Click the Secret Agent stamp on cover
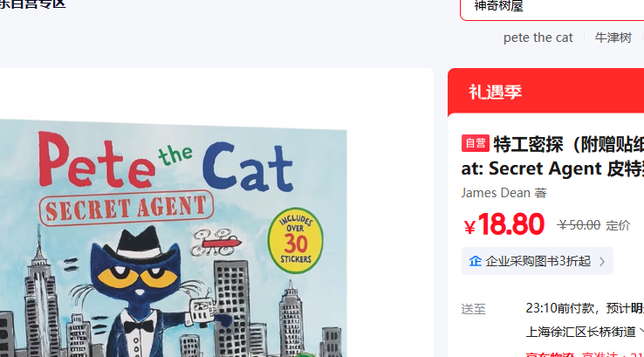This screenshot has width=644, height=357. click(x=127, y=209)
